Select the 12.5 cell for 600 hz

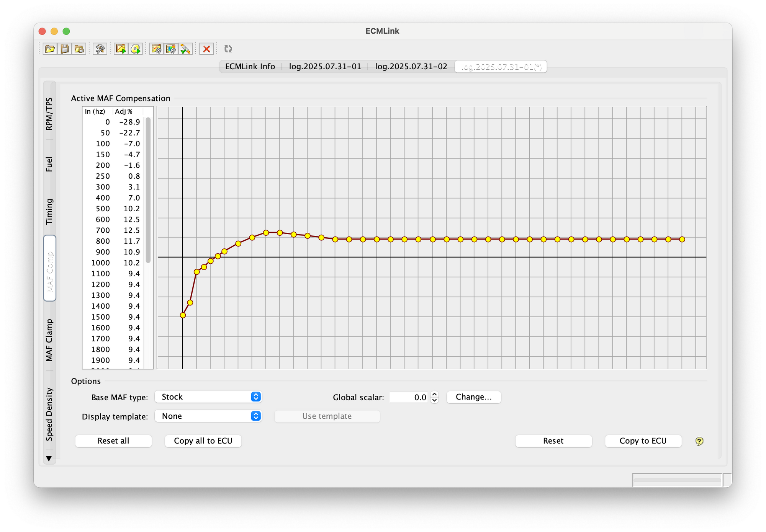128,220
